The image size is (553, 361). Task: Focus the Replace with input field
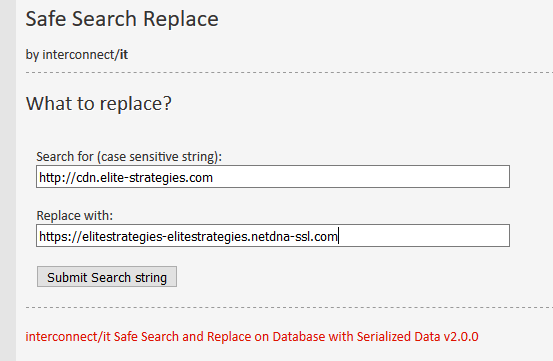(x=273, y=235)
